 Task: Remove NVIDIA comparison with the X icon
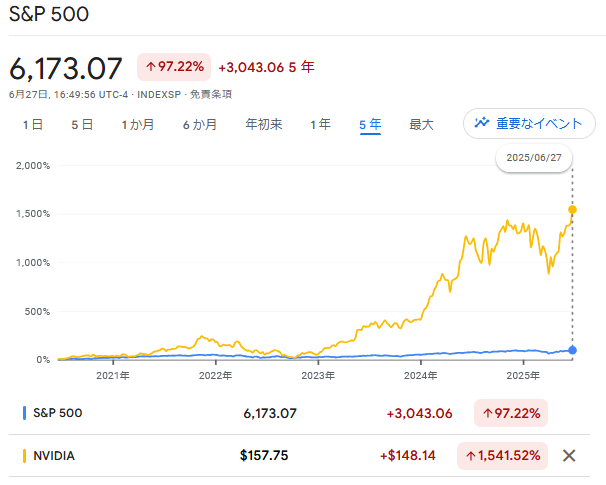(569, 456)
